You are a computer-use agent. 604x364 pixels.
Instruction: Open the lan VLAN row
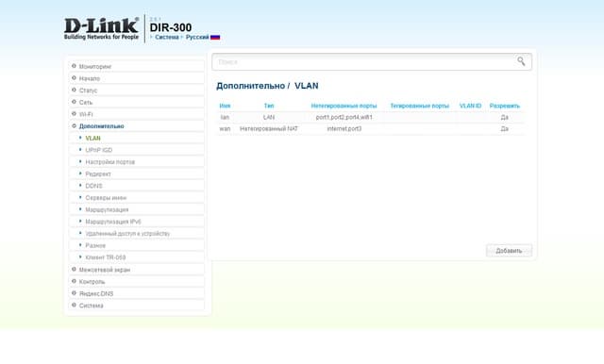point(371,117)
